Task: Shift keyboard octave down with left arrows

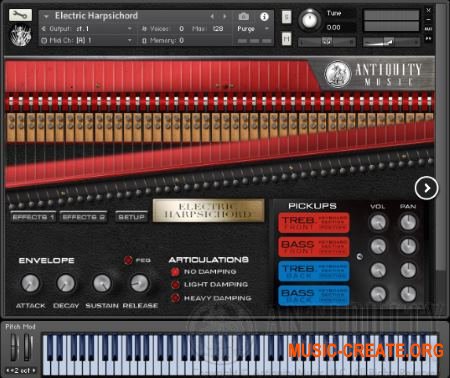Action: (8, 370)
